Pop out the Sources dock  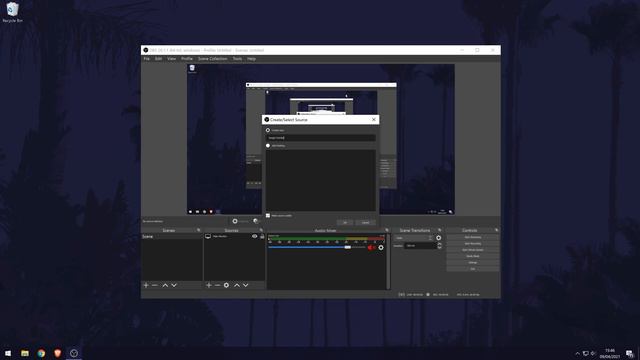click(x=261, y=230)
